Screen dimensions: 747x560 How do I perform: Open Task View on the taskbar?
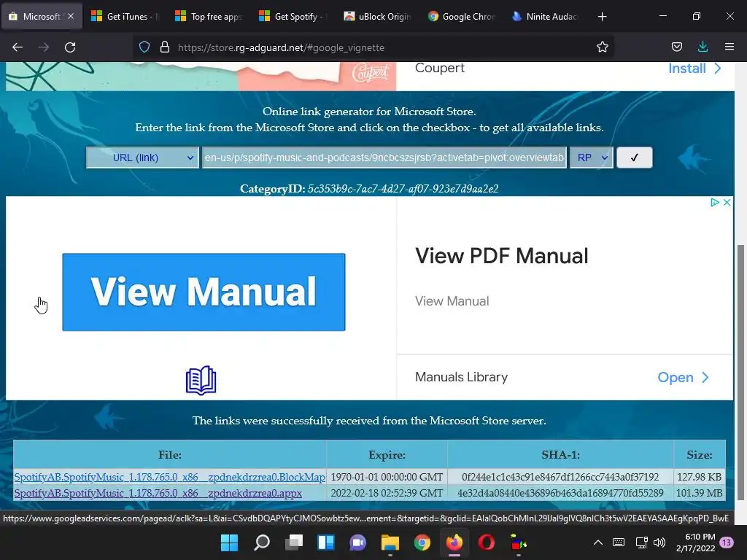294,542
